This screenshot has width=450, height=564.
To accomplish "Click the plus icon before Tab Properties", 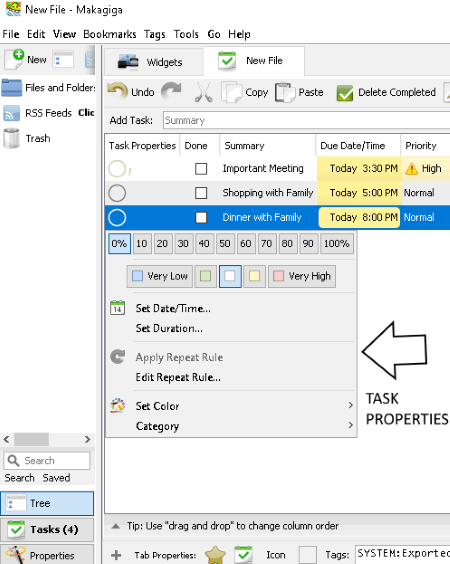I will [116, 555].
